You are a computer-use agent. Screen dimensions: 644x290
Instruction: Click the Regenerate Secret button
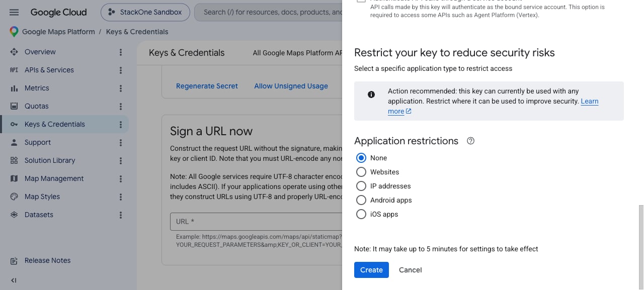pos(207,86)
